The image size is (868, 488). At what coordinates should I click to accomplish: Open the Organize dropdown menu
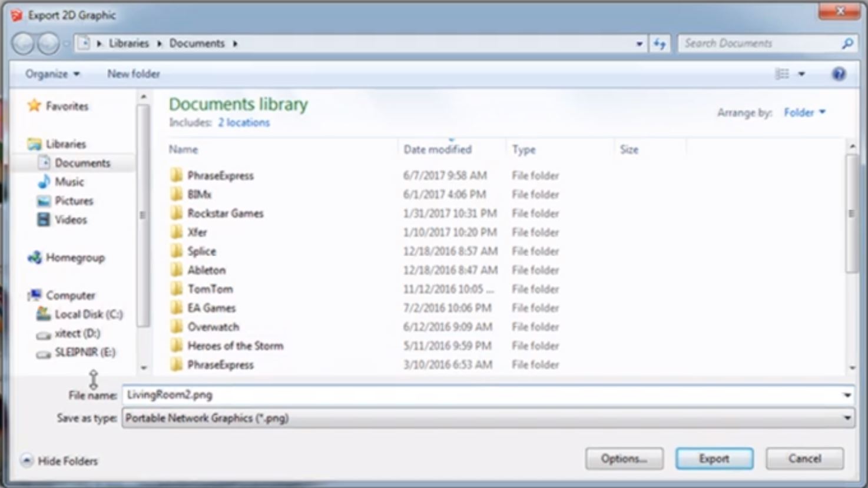(x=52, y=74)
